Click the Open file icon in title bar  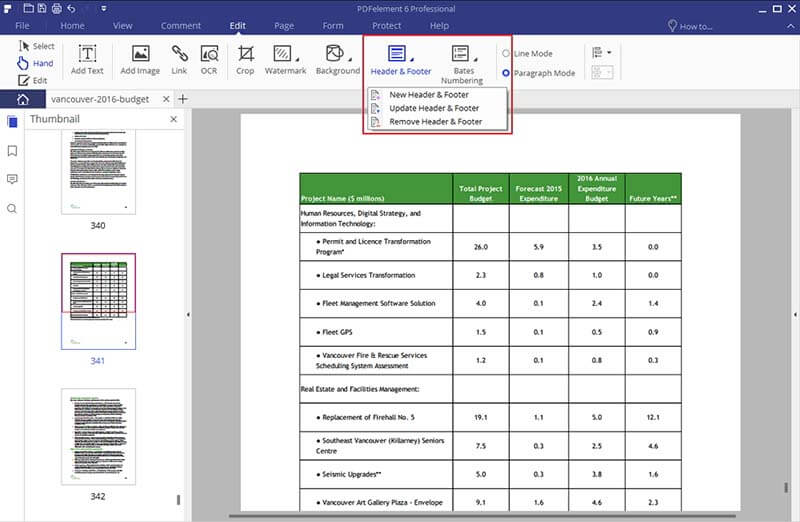coord(29,8)
